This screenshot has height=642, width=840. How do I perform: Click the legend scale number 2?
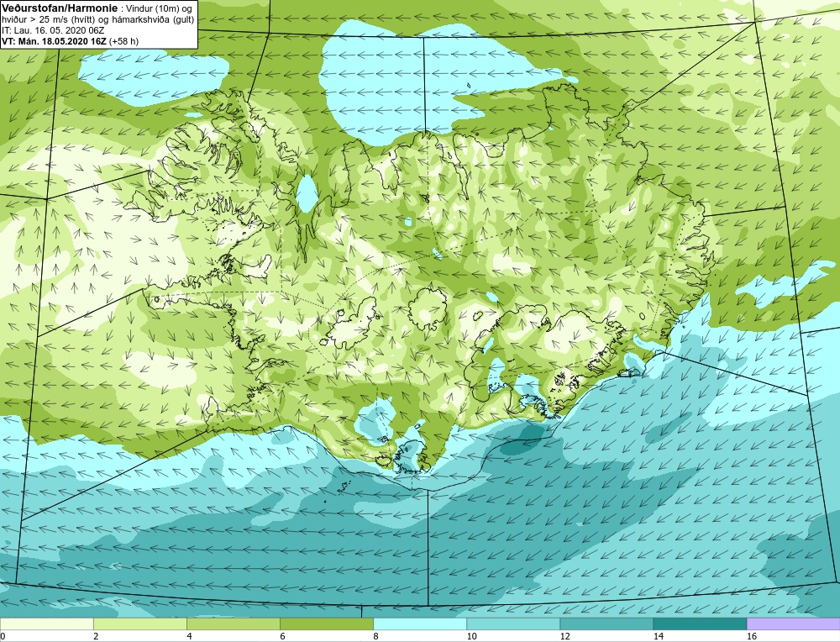(96, 636)
